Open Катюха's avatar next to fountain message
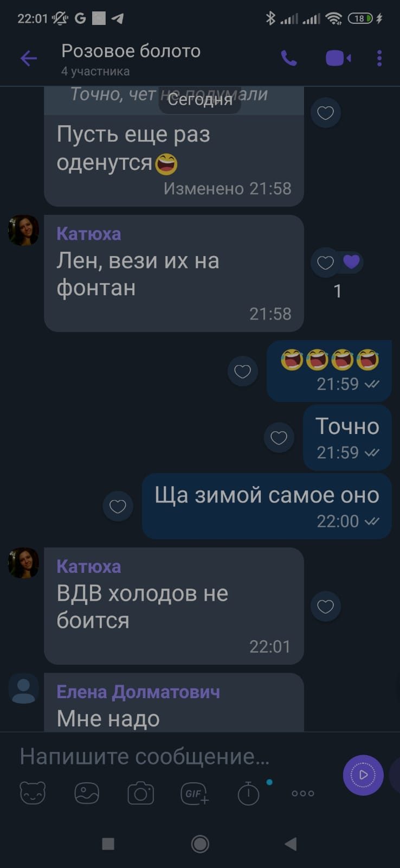The image size is (400, 868). (23, 230)
